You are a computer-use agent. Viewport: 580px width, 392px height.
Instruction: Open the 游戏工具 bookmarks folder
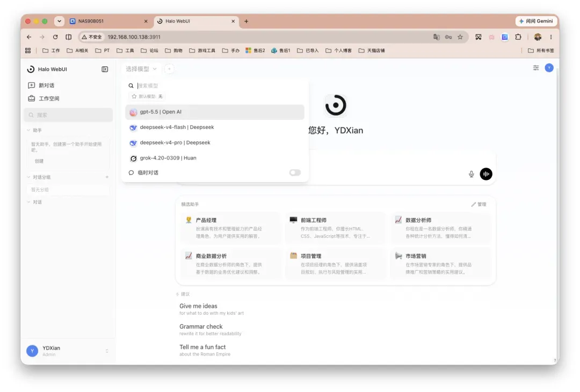[202, 50]
